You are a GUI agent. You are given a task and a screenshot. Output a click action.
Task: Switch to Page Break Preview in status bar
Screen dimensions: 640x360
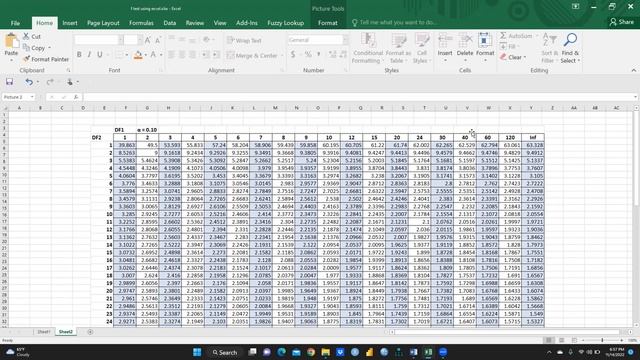[x=574, y=340]
